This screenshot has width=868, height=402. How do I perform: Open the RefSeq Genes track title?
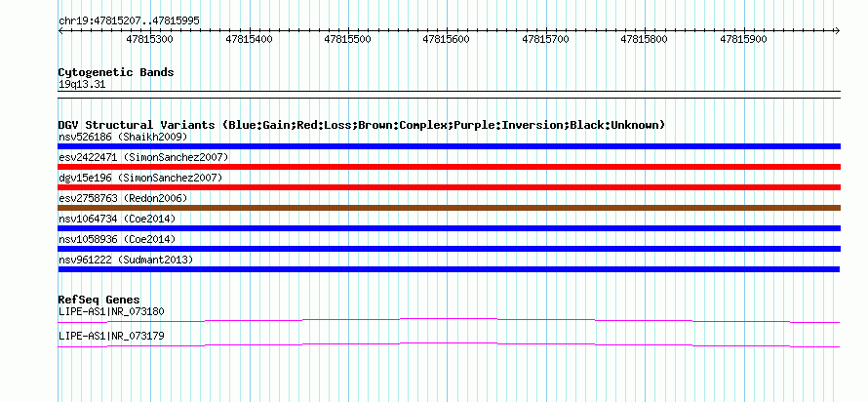[99, 301]
